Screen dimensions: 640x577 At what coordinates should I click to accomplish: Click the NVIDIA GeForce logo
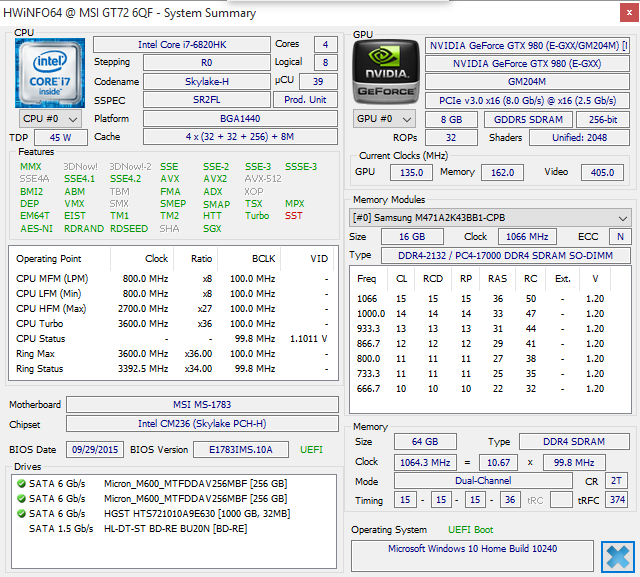[386, 72]
